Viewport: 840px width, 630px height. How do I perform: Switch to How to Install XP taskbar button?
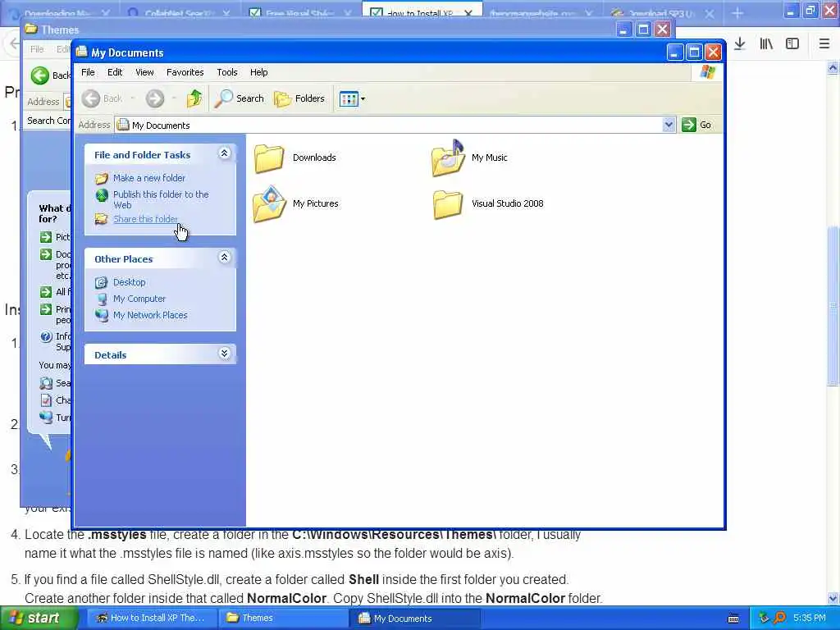click(x=153, y=618)
